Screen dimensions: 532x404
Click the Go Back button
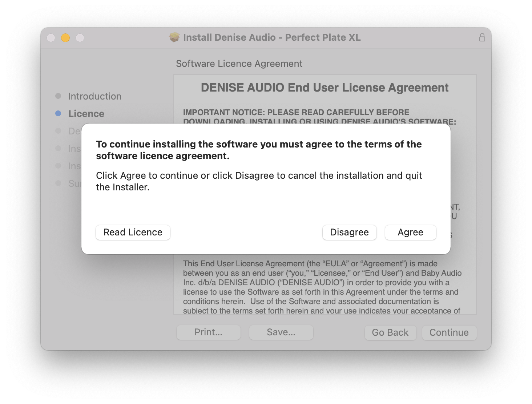pyautogui.click(x=390, y=332)
